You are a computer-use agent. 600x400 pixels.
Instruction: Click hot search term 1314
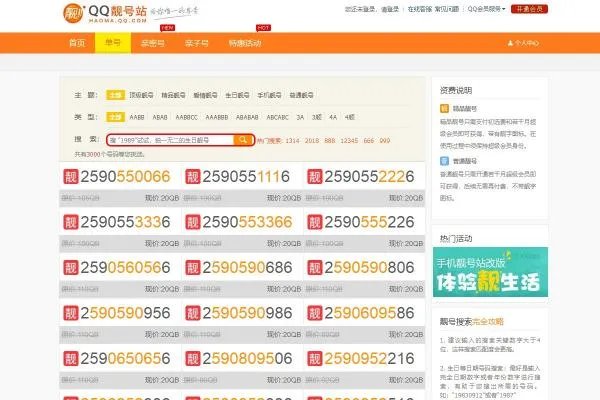(292, 140)
